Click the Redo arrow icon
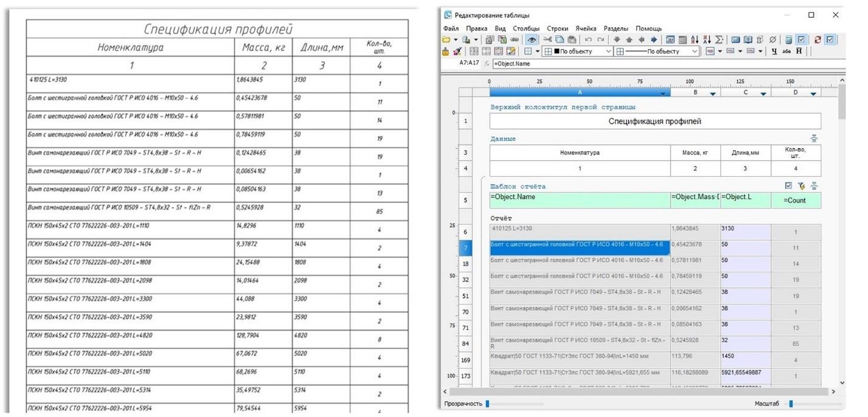The image size is (868, 417). tap(600, 40)
